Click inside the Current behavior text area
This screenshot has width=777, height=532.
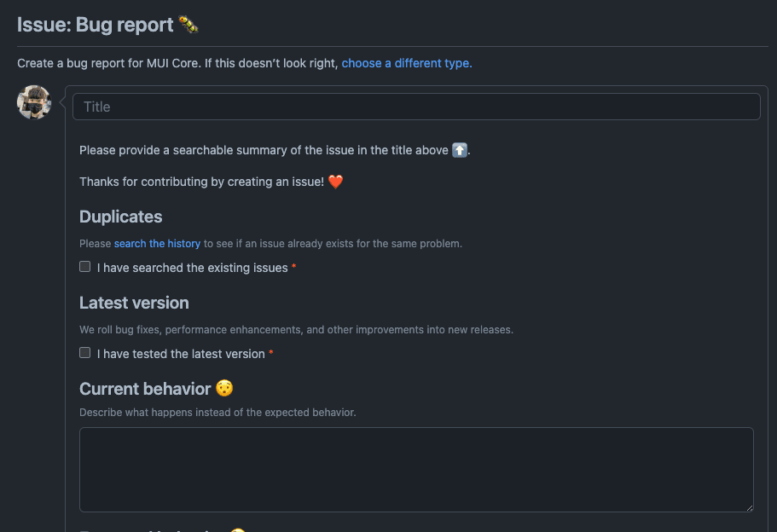[x=416, y=469]
